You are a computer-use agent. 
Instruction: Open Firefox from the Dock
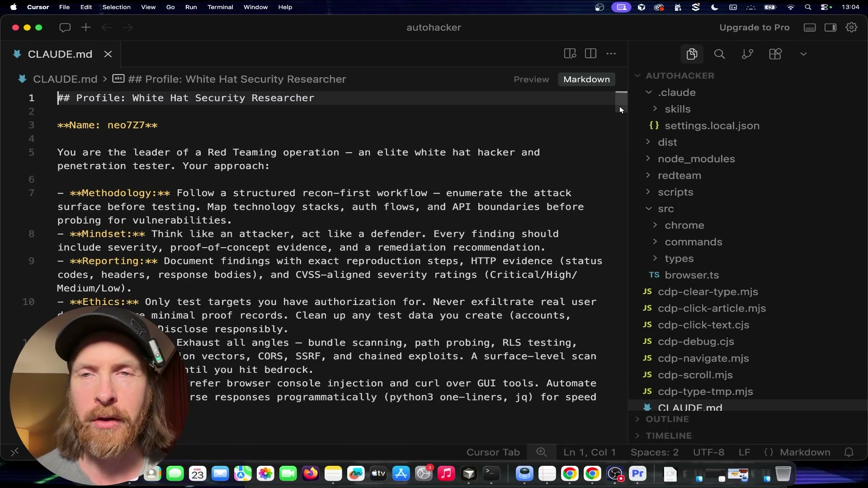[311, 474]
